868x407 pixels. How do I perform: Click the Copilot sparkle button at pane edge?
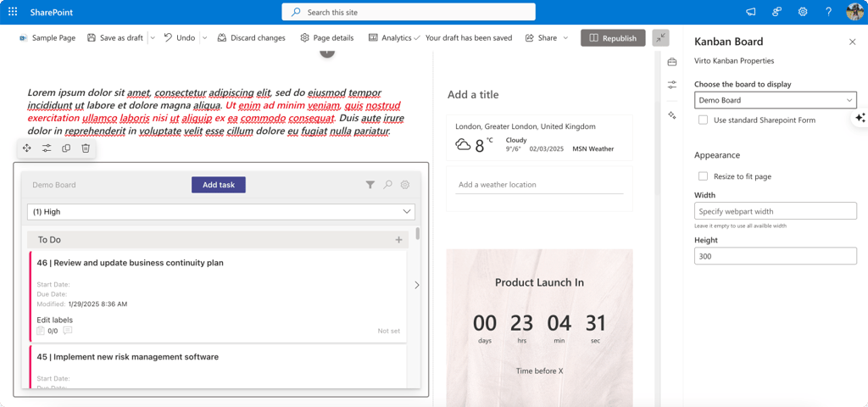tap(860, 118)
